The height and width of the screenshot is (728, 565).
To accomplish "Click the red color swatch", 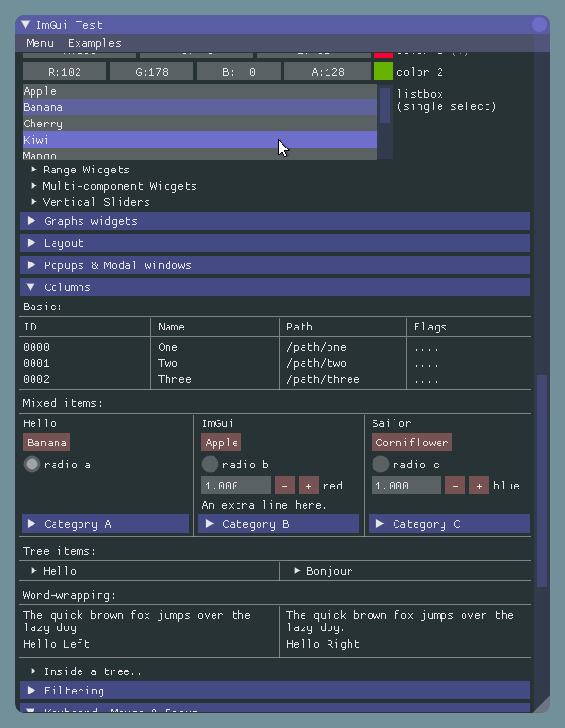I will point(383,55).
